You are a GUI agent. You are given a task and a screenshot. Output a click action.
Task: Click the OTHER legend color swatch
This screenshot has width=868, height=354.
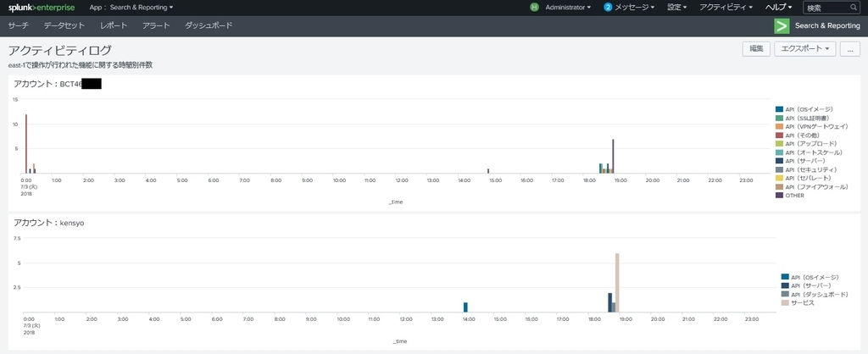click(x=780, y=196)
